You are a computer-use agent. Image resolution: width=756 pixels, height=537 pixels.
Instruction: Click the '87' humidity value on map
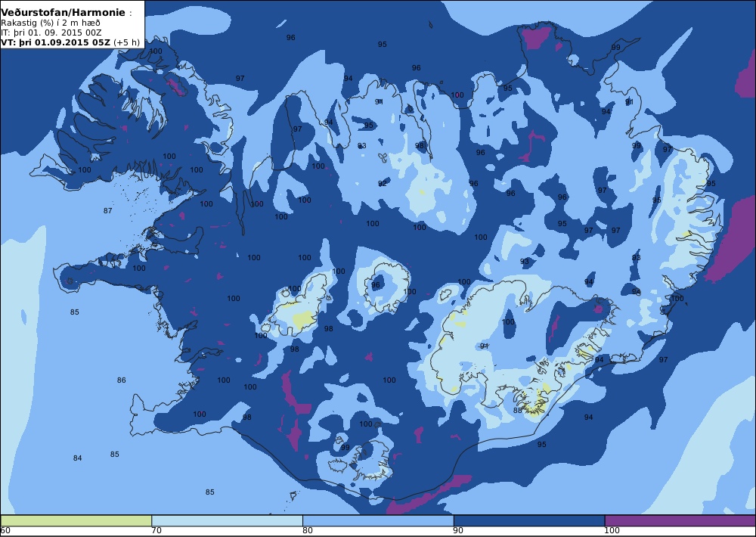coord(108,210)
